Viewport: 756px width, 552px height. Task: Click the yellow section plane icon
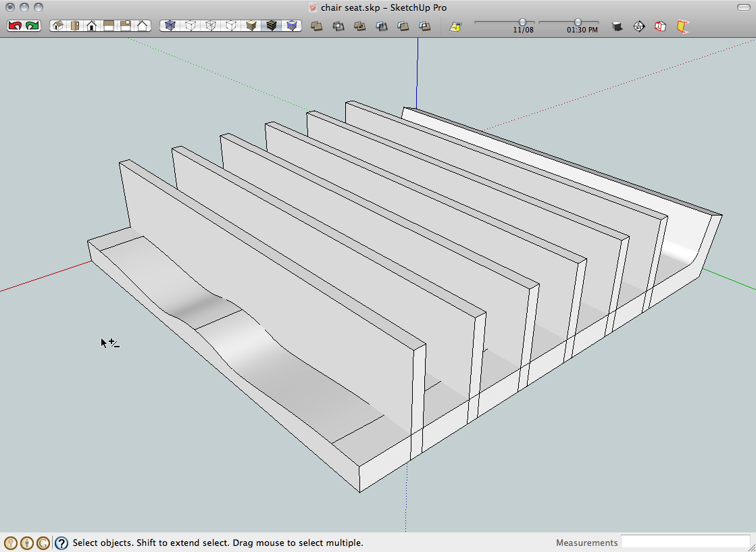click(x=682, y=26)
